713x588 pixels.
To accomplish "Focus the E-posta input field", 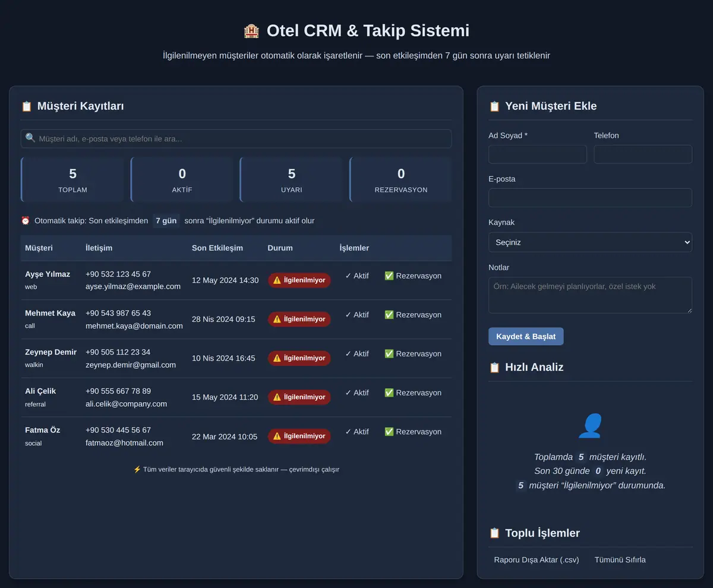I will coord(590,198).
